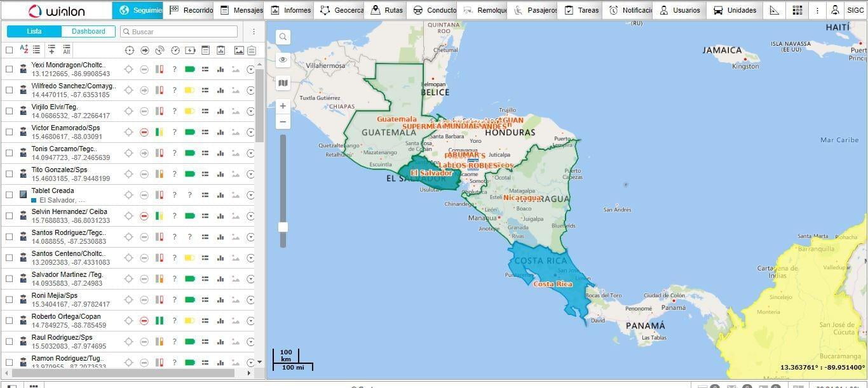Toggle map visibility eye icon

283,60
